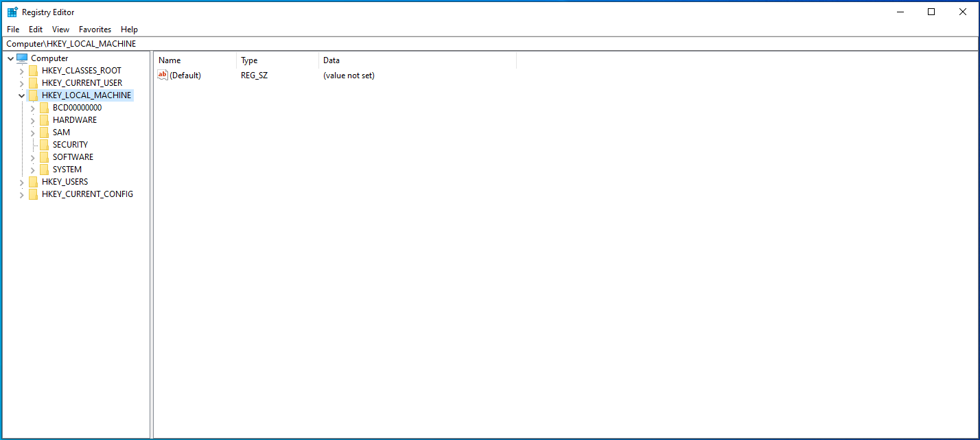Click the HKEY_CURRENT_USER folder icon
This screenshot has height=440, width=980.
pos(33,83)
